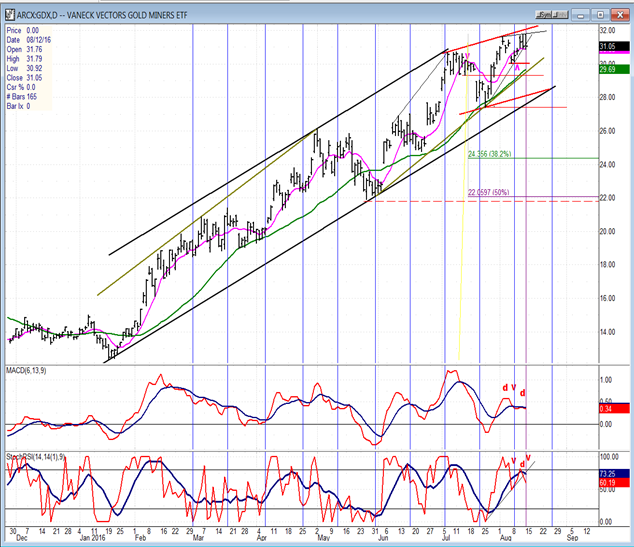Click the 22.0597 (50%) Fibonacci level label
The height and width of the screenshot is (547, 634).
pyautogui.click(x=488, y=192)
